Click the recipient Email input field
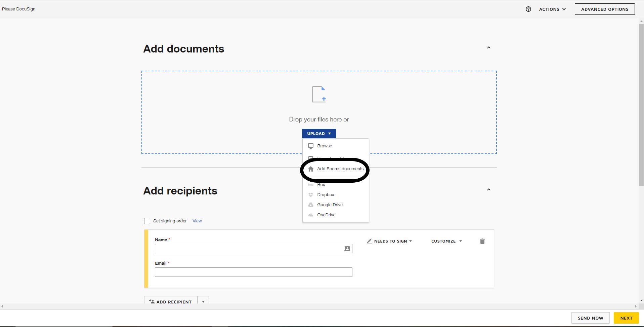The width and height of the screenshot is (644, 327). (x=253, y=272)
